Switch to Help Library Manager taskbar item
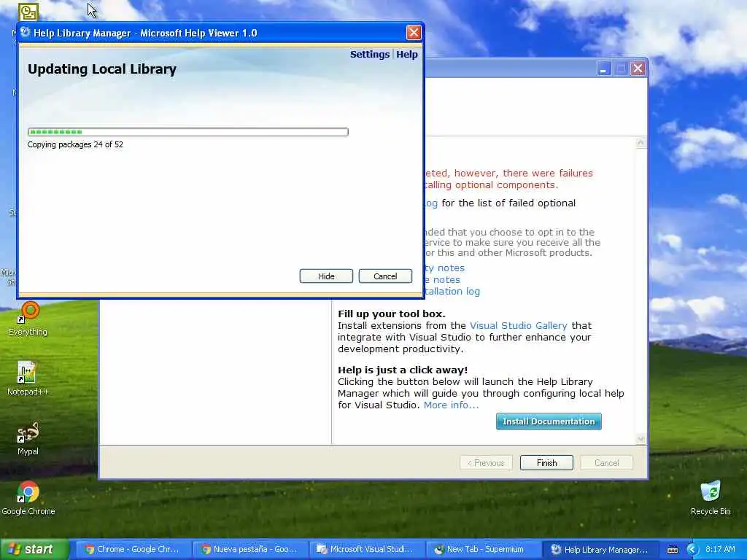 pos(600,550)
